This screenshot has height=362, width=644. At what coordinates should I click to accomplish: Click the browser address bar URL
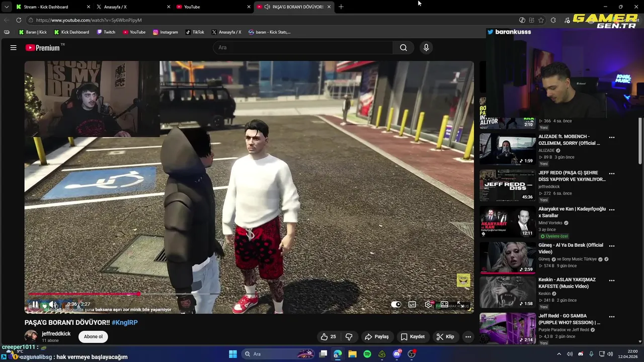click(89, 20)
